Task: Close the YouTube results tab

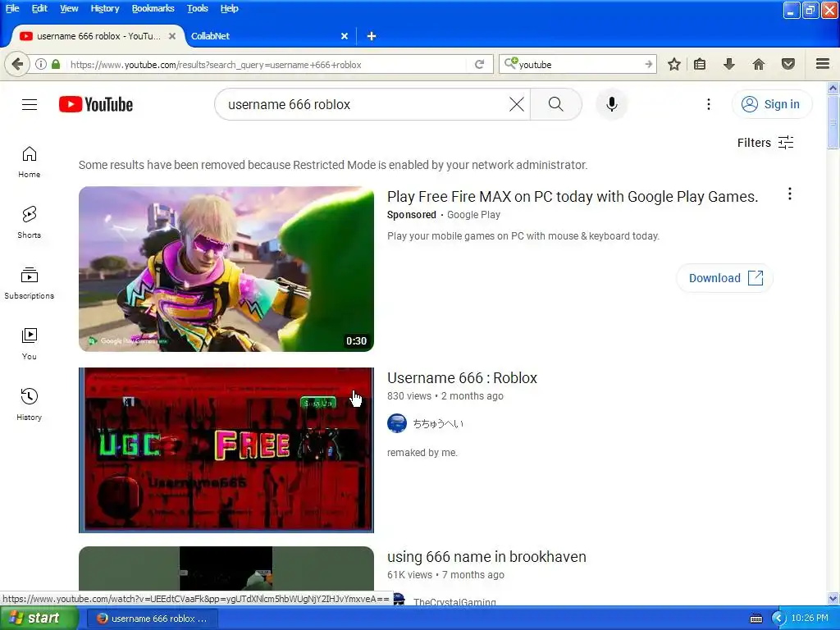Action: pos(172,36)
